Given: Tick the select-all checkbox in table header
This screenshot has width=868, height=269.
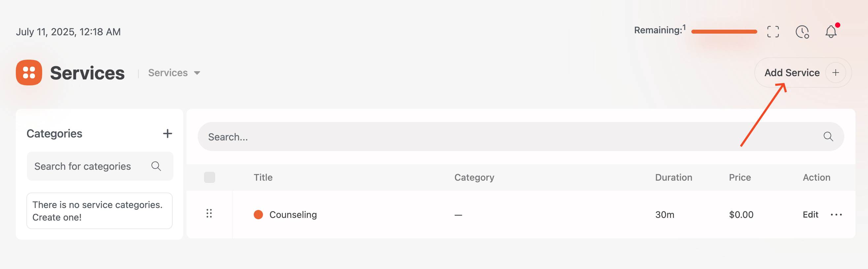Looking at the screenshot, I should [209, 177].
